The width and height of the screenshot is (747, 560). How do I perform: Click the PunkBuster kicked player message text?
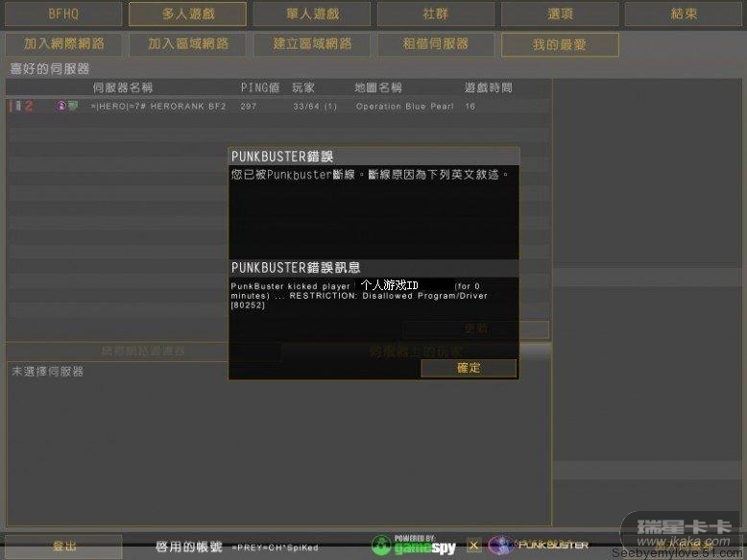point(359,296)
